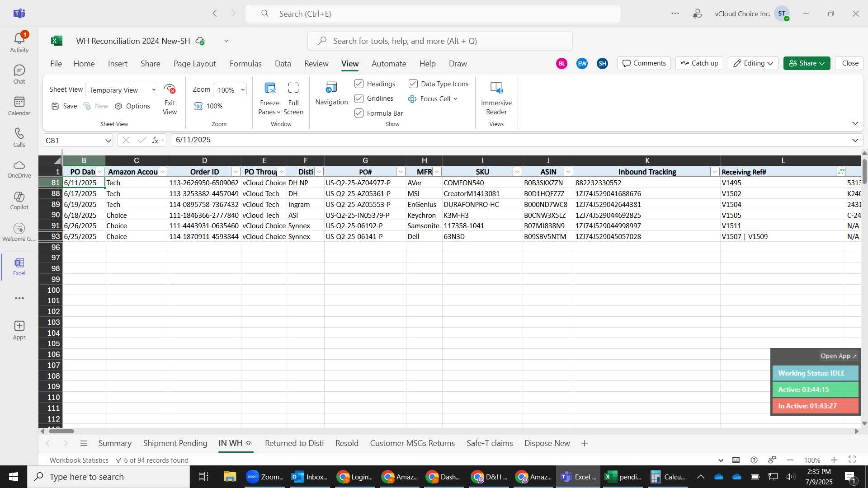Open the Order ID filter dropdown

tap(236, 172)
